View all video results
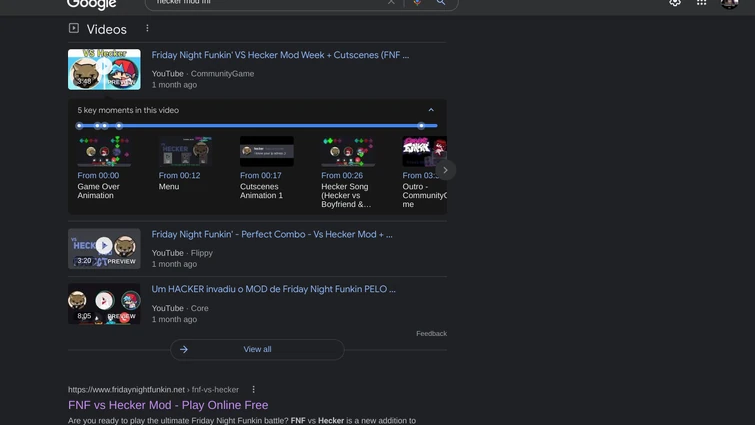755x425 pixels. tap(257, 349)
